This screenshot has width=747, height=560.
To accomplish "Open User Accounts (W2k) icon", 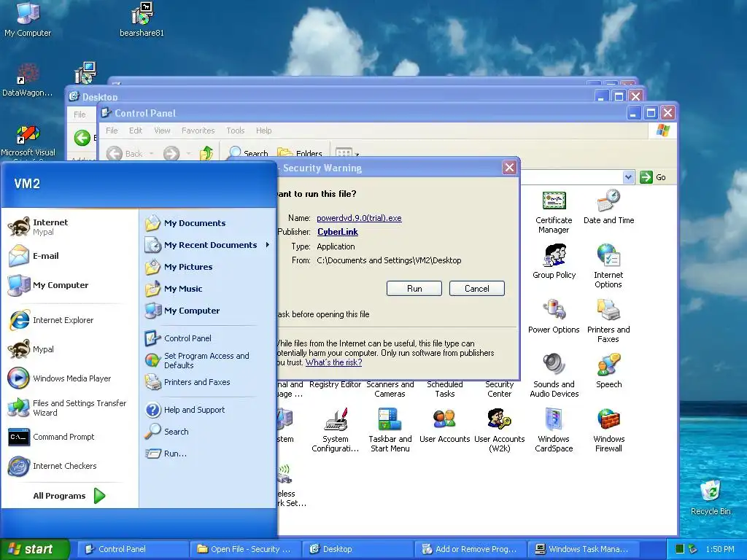I will pos(499,430).
